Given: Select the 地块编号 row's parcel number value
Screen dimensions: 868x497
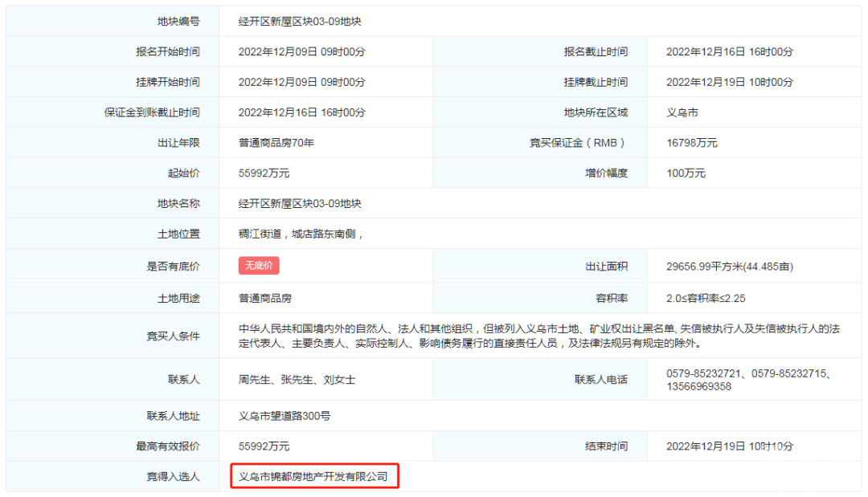Looking at the screenshot, I should [294, 21].
